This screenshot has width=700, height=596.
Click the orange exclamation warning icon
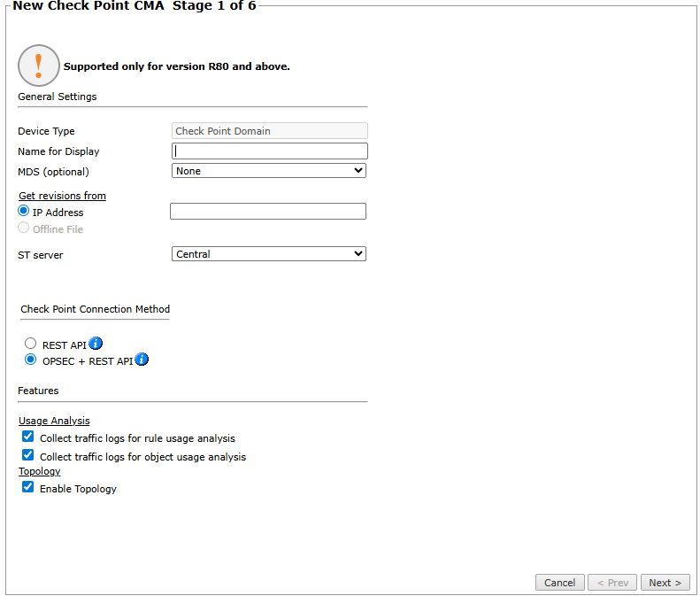pyautogui.click(x=39, y=66)
